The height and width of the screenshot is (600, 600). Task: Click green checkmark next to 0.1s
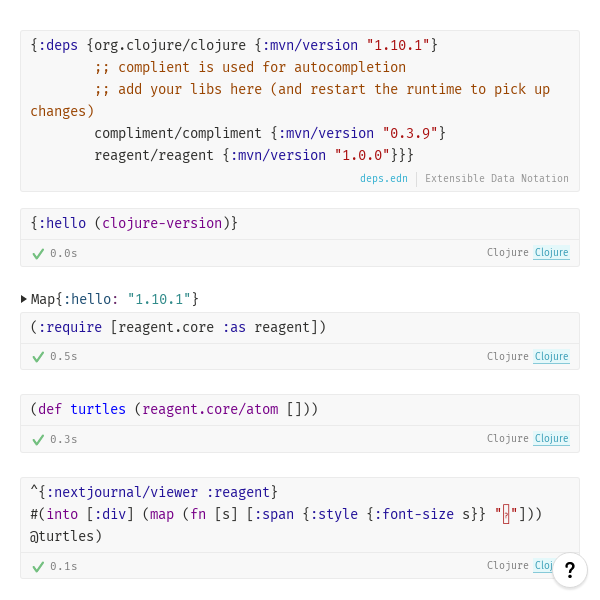[38, 566]
